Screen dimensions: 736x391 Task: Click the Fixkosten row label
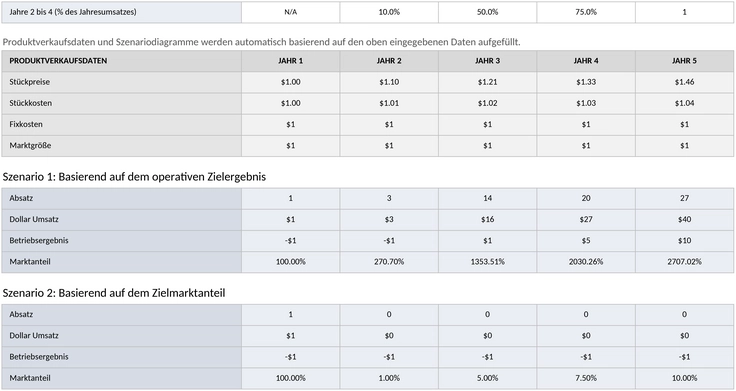122,124
